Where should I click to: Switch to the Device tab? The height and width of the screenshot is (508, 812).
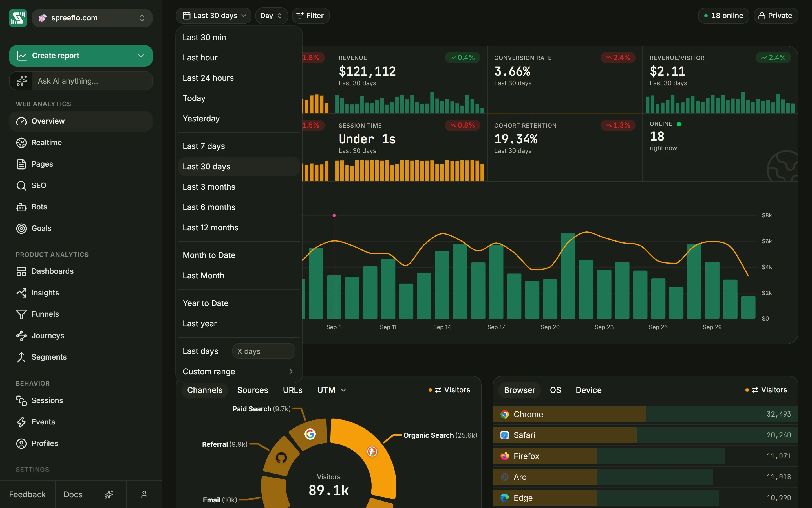click(x=588, y=390)
